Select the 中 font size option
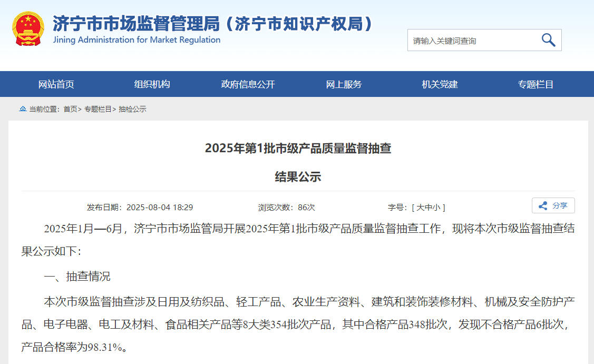The image size is (594, 364). pyautogui.click(x=428, y=206)
